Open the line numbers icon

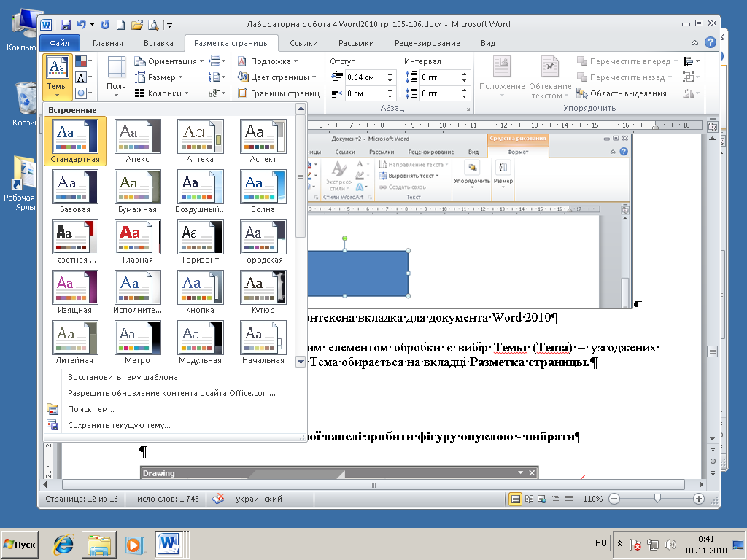pos(217,77)
